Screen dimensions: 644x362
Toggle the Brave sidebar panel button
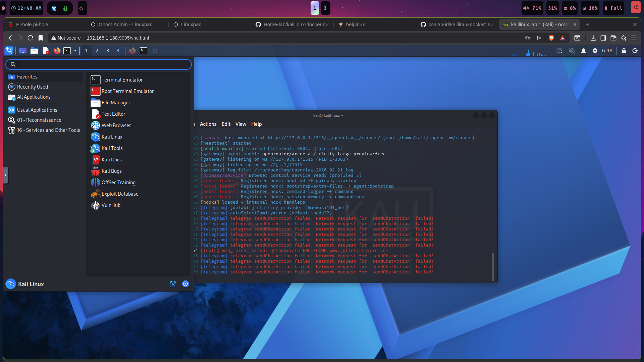point(603,38)
